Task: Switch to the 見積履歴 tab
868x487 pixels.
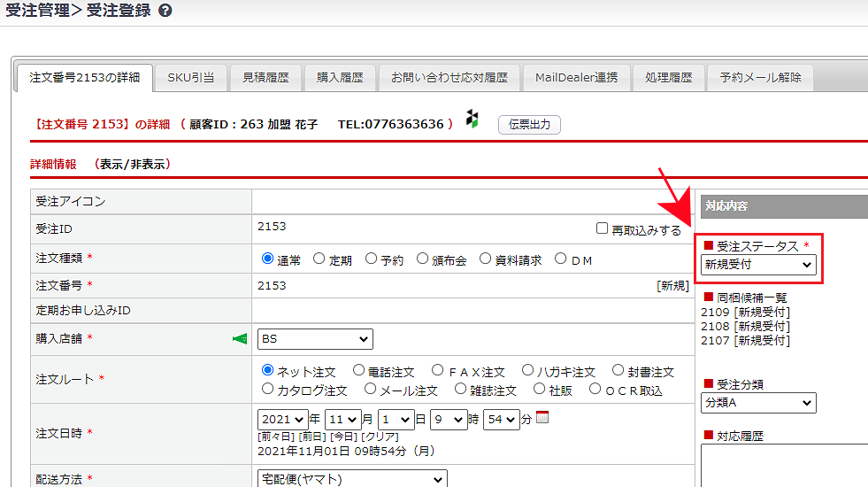Action: pos(265,78)
